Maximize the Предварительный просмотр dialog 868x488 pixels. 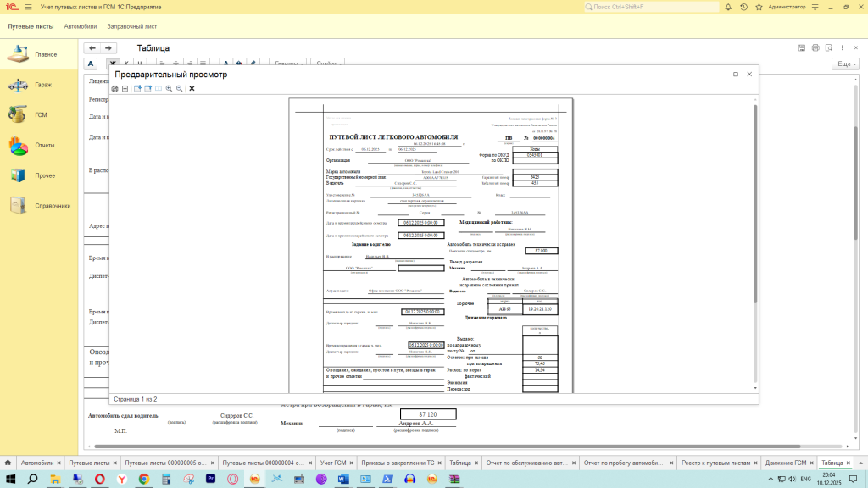click(x=736, y=75)
